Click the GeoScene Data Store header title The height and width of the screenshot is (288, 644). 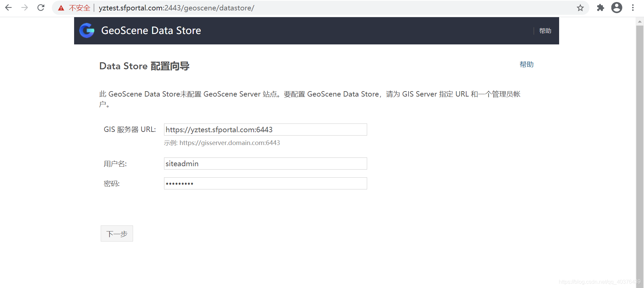[151, 31]
